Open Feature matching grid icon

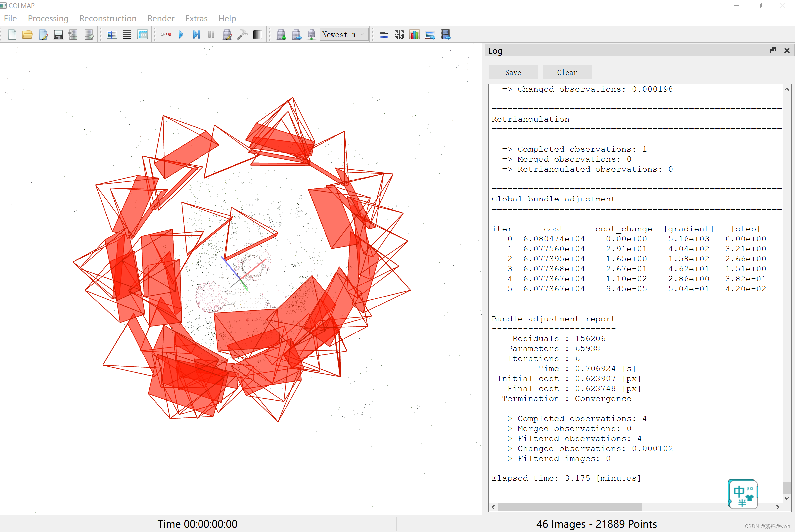pyautogui.click(x=127, y=35)
